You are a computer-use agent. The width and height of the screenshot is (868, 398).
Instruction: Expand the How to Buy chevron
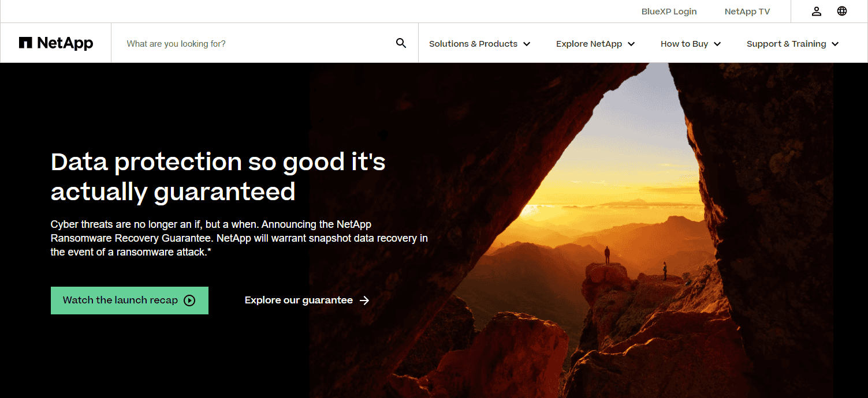click(x=717, y=44)
